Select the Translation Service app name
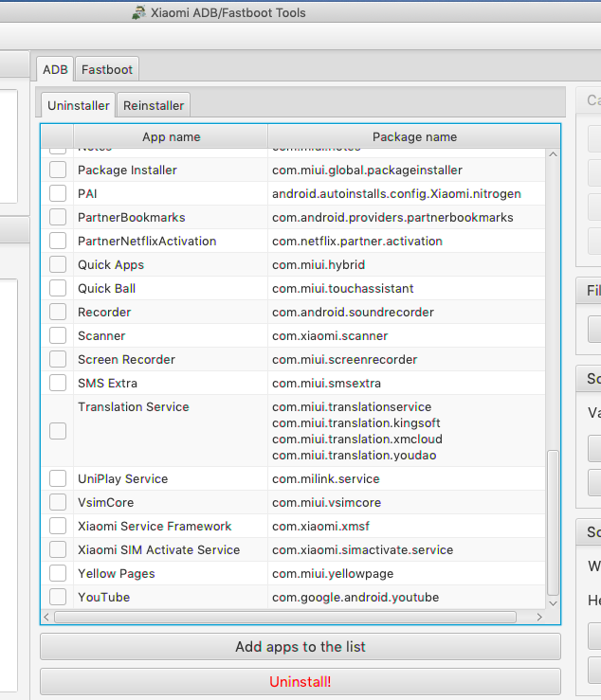This screenshot has width=601, height=700. (x=133, y=406)
